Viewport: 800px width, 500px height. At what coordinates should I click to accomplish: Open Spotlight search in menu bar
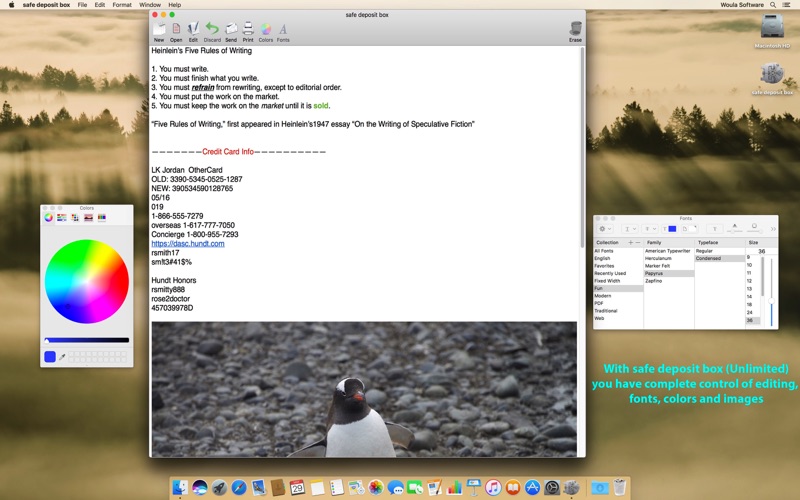coord(773,5)
